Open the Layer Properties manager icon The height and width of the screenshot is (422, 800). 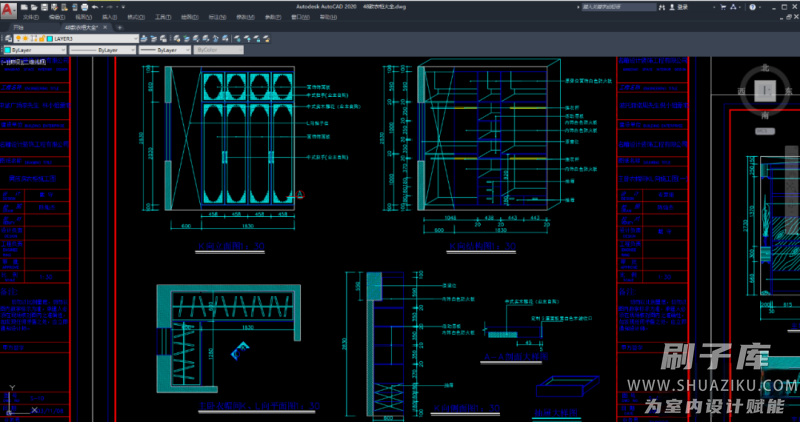8,38
